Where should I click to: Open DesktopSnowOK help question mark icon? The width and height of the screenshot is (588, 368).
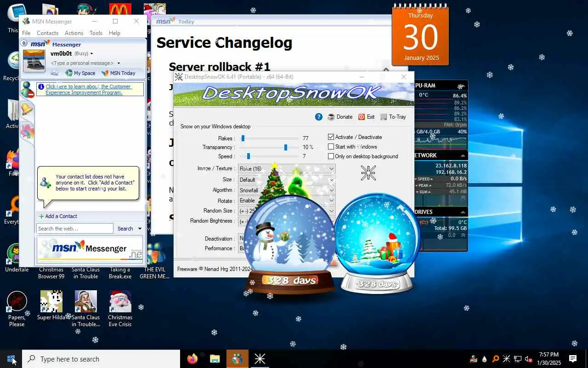click(319, 117)
